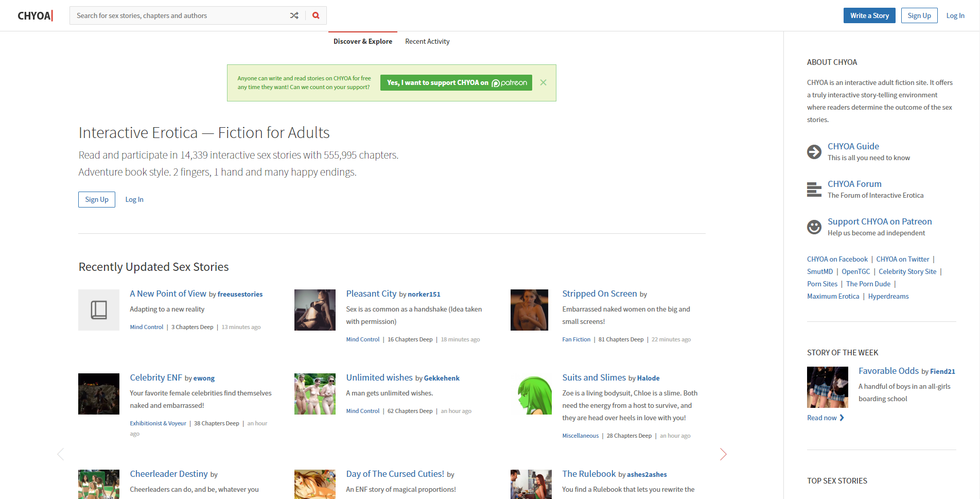Click the random story shuffle icon
Image resolution: width=980 pixels, height=499 pixels.
coord(294,15)
